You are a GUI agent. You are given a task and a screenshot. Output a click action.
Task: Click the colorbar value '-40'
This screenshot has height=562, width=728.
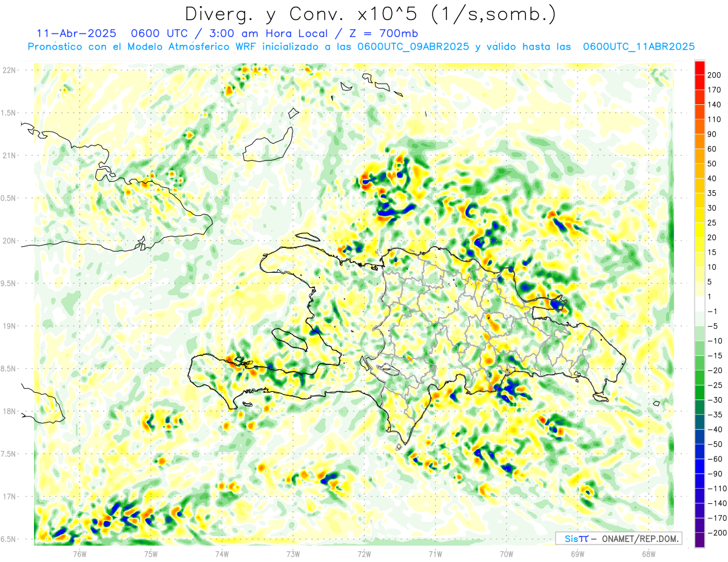point(715,429)
